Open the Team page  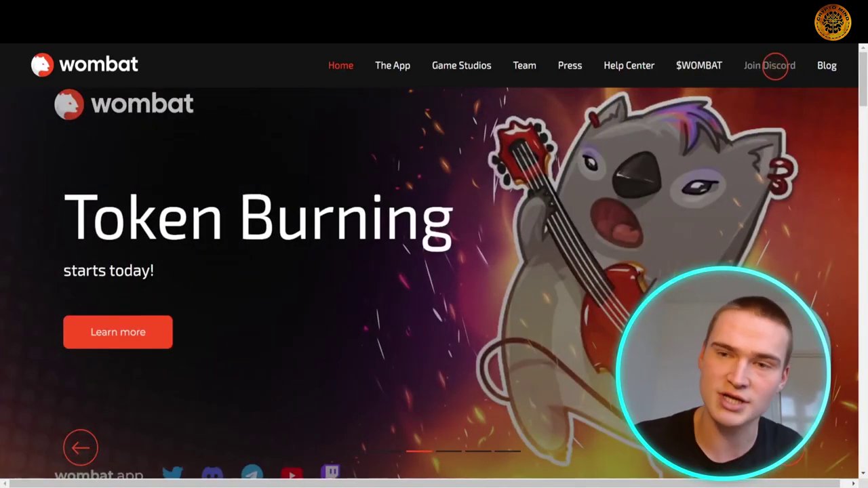[524, 65]
